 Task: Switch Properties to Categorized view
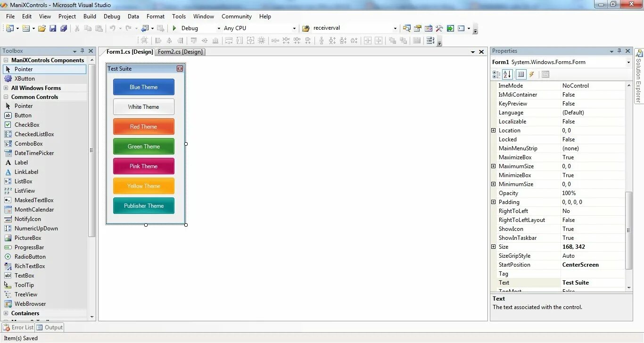click(496, 74)
